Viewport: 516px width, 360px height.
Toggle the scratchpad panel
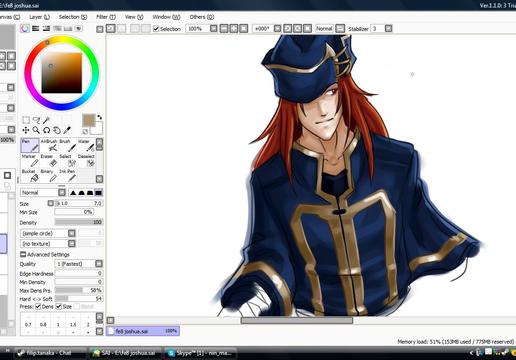tap(79, 28)
